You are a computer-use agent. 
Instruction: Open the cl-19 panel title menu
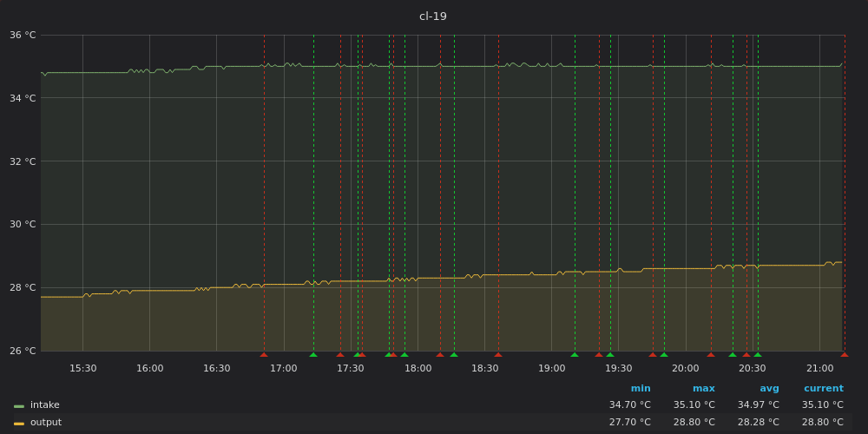pyautogui.click(x=433, y=16)
